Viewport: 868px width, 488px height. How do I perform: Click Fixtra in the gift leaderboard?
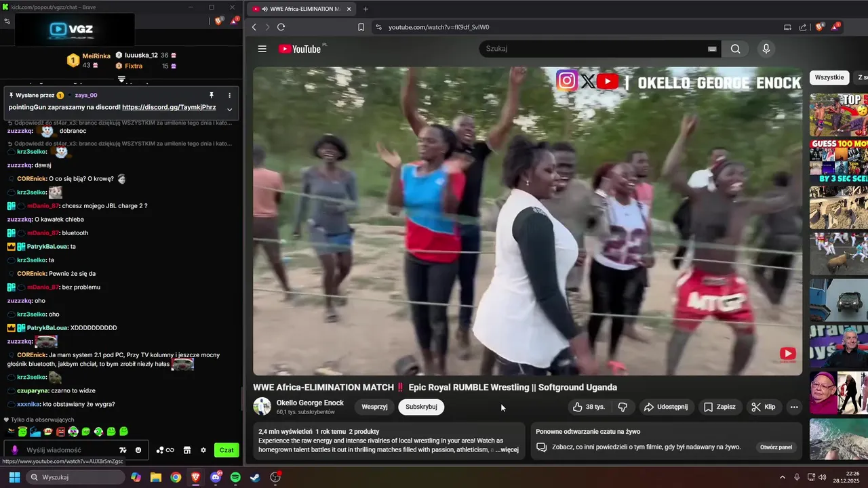pos(134,66)
